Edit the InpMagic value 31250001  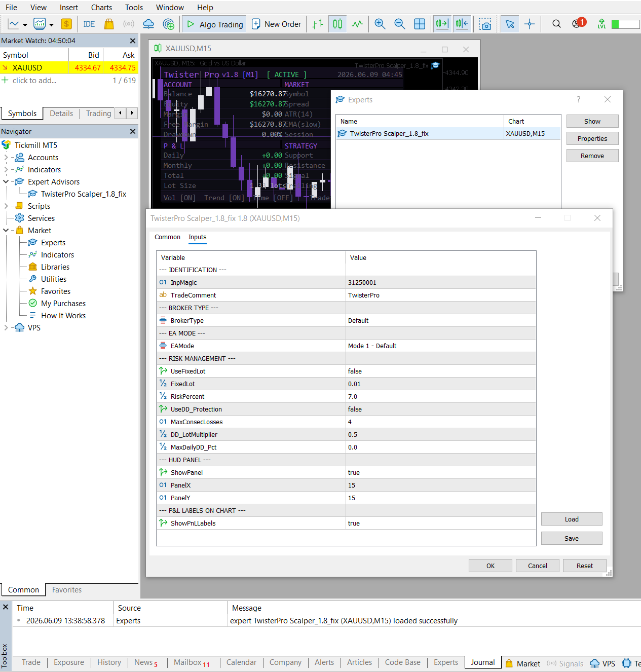[x=441, y=283]
